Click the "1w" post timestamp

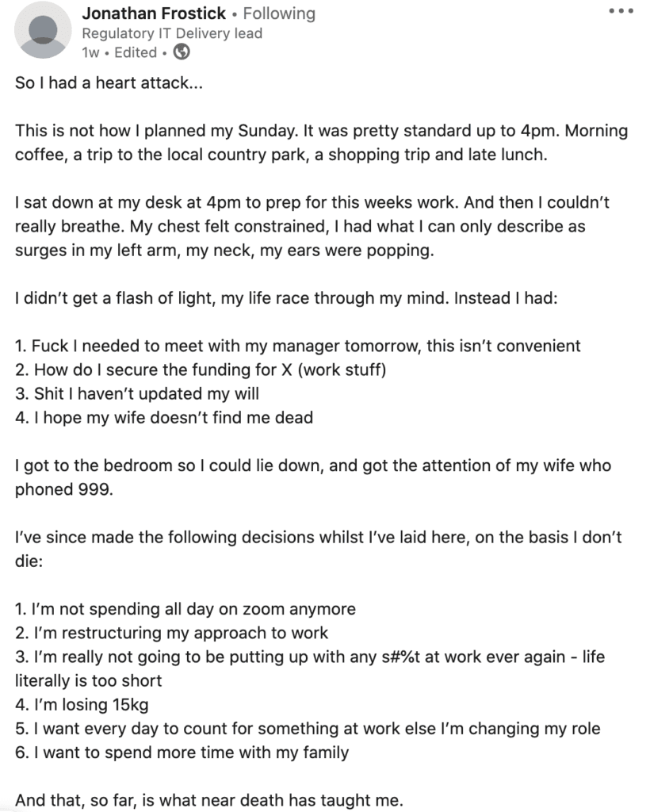coord(91,52)
